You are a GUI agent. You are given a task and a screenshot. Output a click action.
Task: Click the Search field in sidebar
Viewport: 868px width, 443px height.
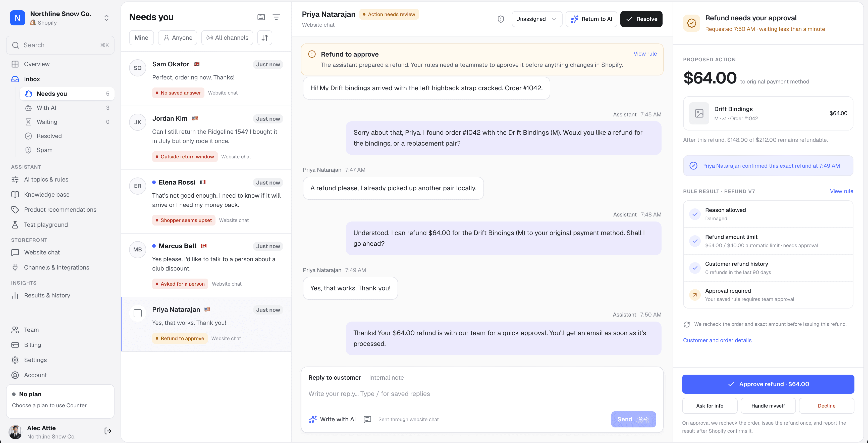[x=60, y=45]
